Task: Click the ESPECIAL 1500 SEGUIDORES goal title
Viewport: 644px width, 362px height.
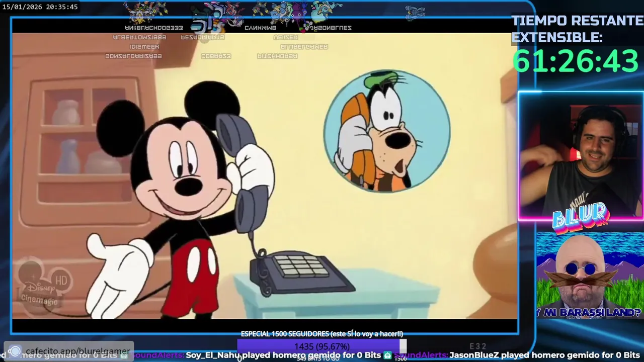Action: (321, 334)
